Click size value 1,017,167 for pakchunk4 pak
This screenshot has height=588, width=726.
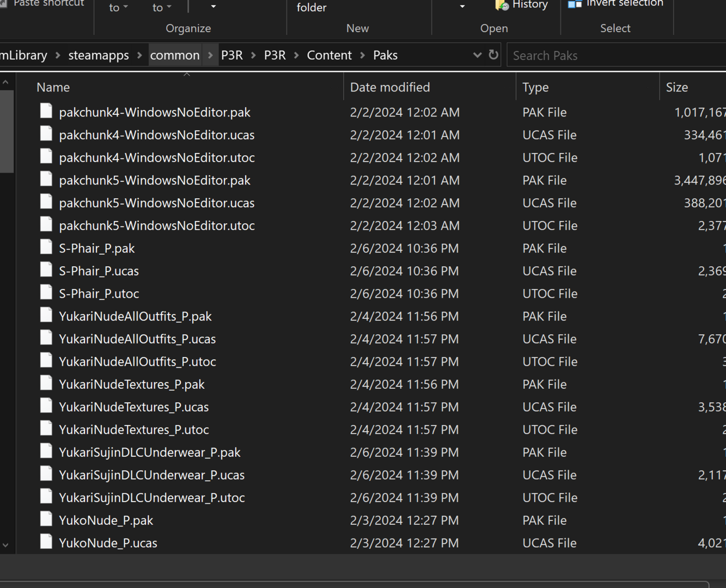pos(700,112)
